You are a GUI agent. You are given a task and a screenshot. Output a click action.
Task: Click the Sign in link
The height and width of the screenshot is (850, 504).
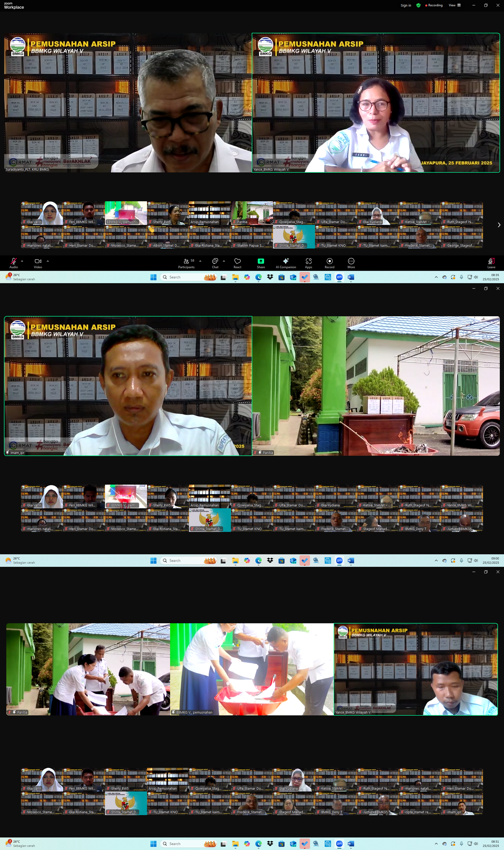point(406,5)
